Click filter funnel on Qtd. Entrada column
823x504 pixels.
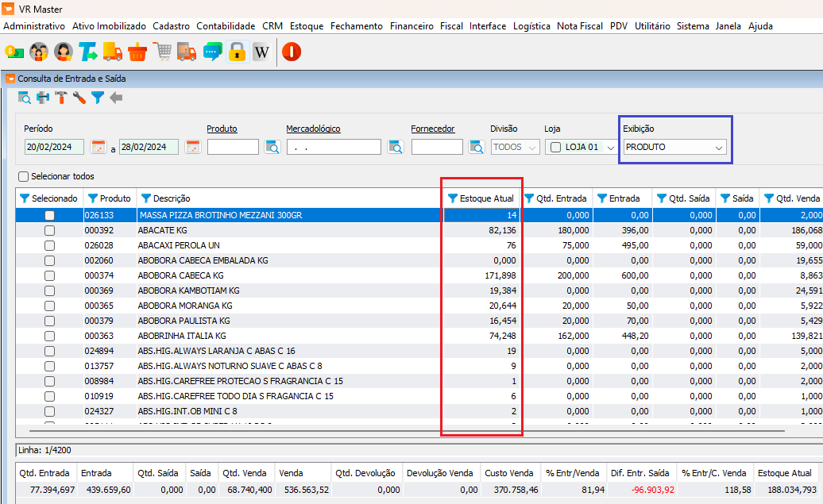pos(529,198)
